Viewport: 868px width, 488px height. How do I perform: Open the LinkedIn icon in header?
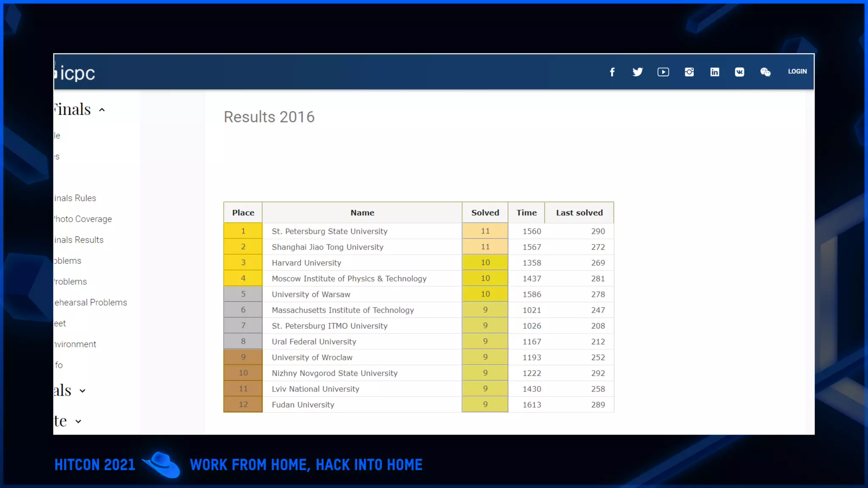pyautogui.click(x=715, y=72)
